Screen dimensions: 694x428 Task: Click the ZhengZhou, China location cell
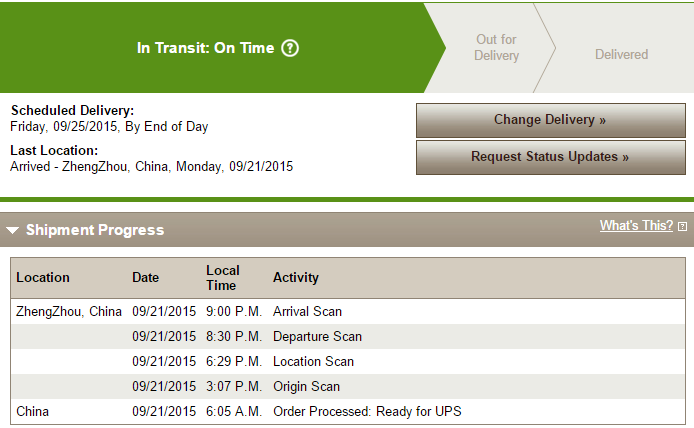(x=69, y=312)
